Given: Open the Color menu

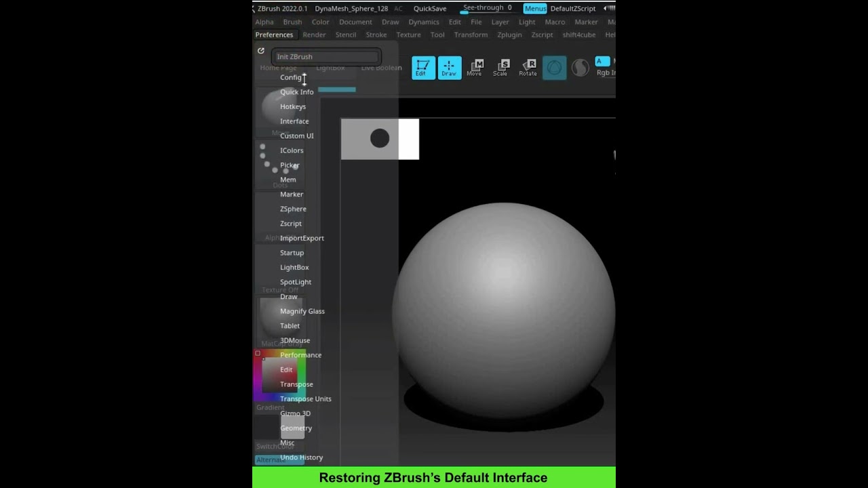Looking at the screenshot, I should (x=320, y=22).
